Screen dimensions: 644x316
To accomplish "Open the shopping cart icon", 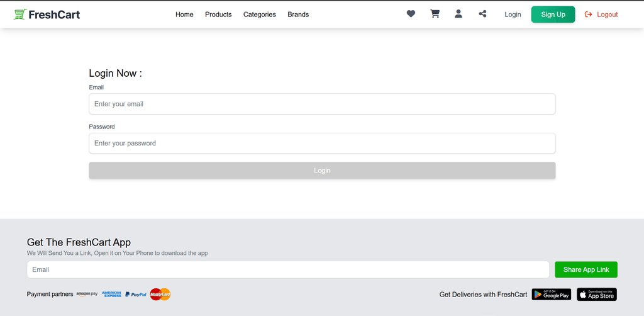I will [x=435, y=14].
